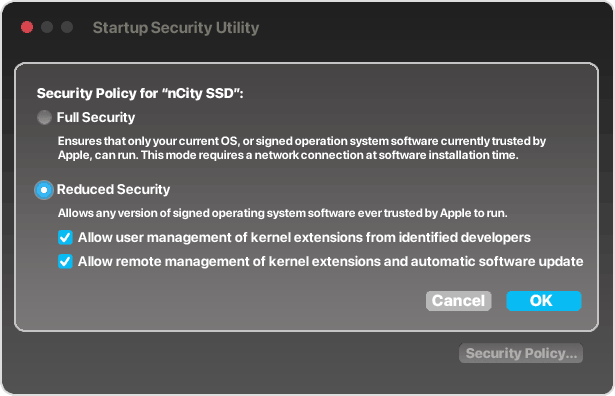The width and height of the screenshot is (615, 396).
Task: Click empty window area left of Security Policy…
Action: click(x=235, y=353)
